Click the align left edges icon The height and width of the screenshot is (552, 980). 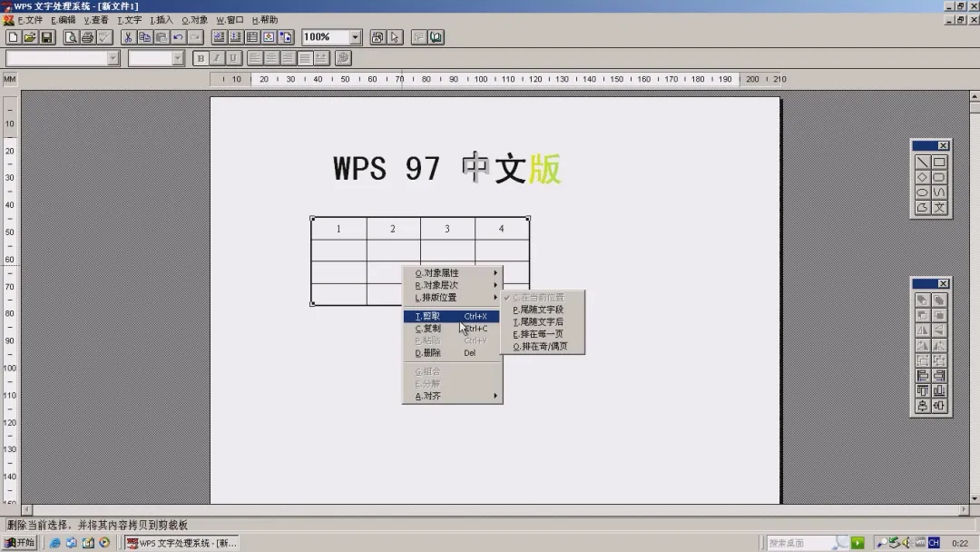pyautogui.click(x=922, y=376)
